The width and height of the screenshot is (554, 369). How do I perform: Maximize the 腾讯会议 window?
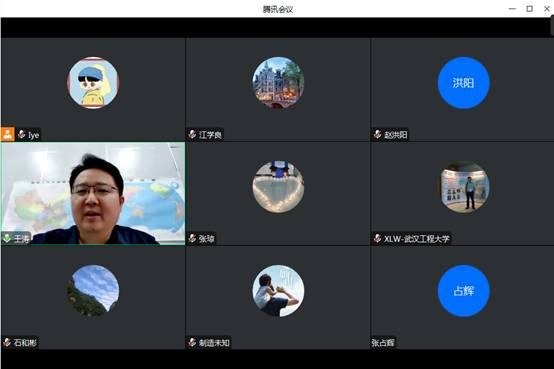[530, 8]
